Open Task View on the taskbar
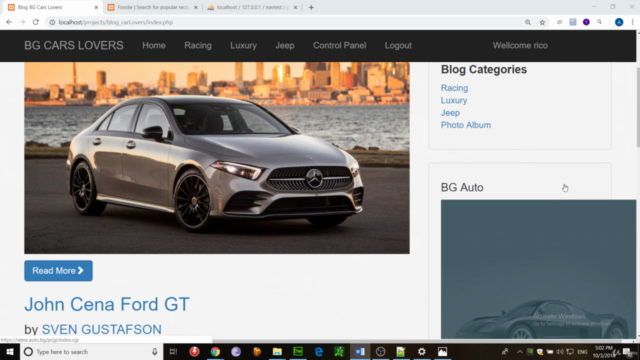640x360 pixels. tap(173, 351)
